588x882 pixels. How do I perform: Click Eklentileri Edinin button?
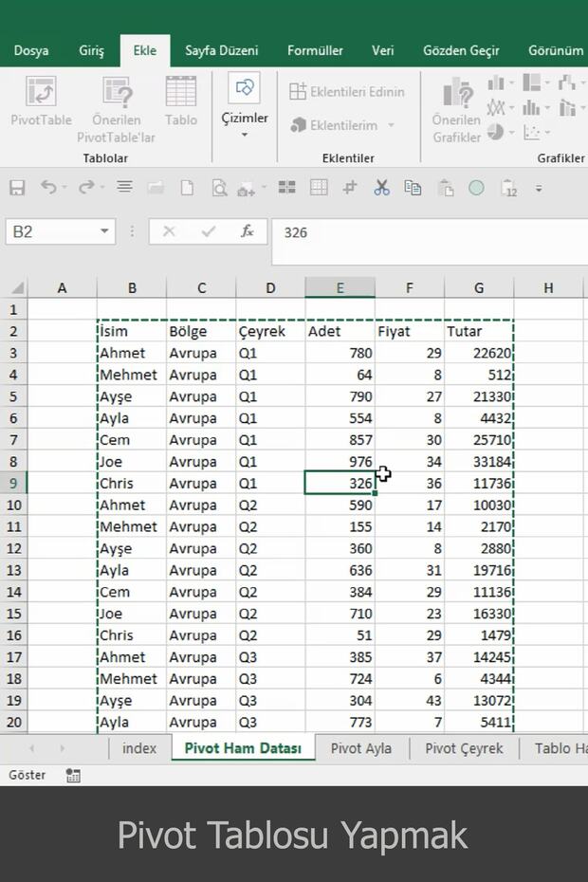[x=347, y=92]
